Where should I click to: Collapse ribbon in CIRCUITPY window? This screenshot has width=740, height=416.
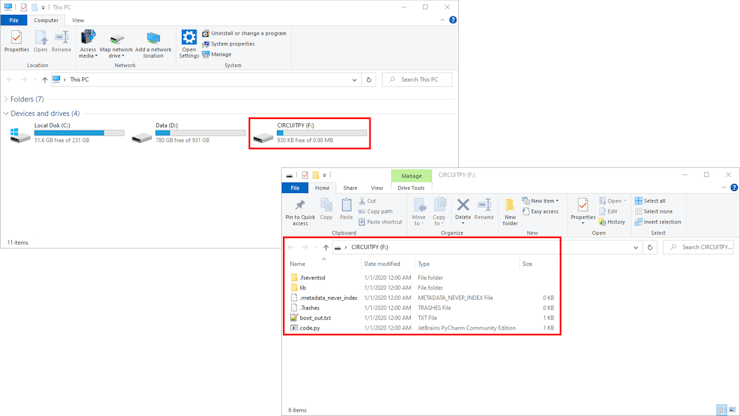pyautogui.click(x=723, y=188)
